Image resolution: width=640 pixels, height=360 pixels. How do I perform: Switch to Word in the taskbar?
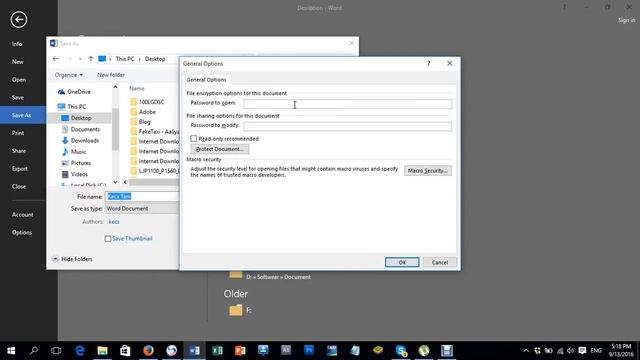[194, 351]
